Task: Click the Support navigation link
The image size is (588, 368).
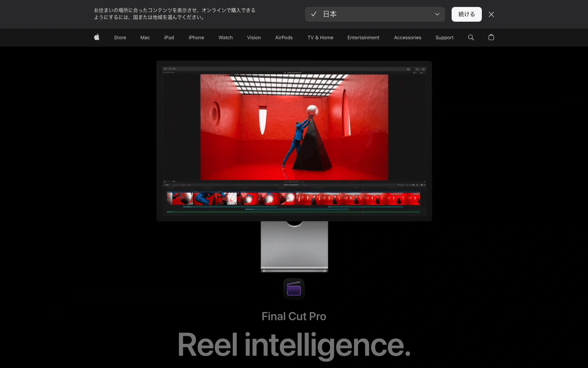Action: pyautogui.click(x=444, y=38)
